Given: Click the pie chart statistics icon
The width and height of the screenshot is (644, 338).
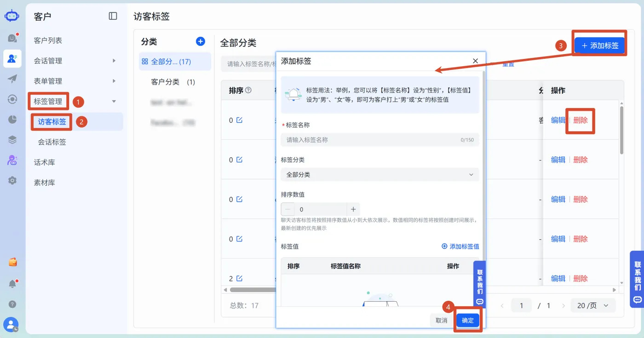Looking at the screenshot, I should coord(12,119).
